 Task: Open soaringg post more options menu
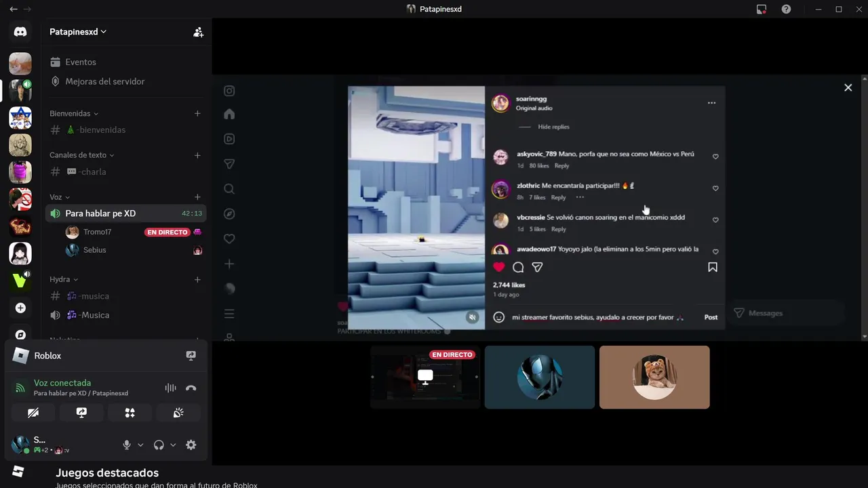coord(711,103)
